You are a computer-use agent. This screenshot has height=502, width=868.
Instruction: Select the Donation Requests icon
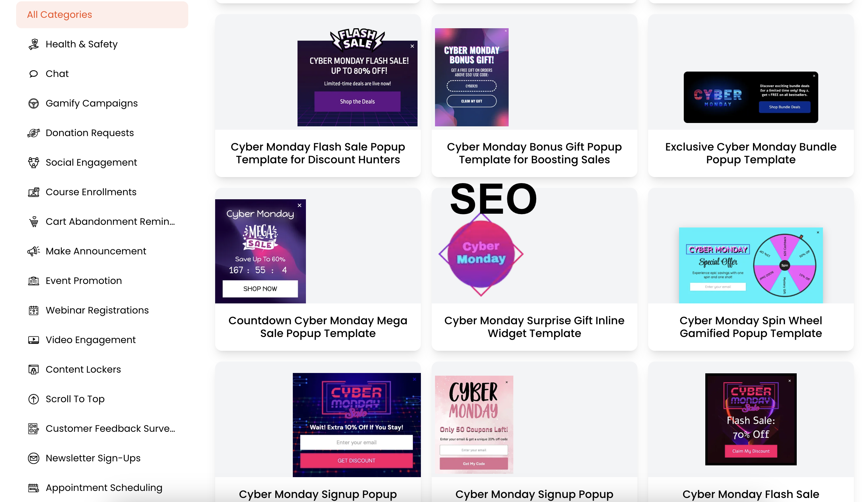[34, 133]
